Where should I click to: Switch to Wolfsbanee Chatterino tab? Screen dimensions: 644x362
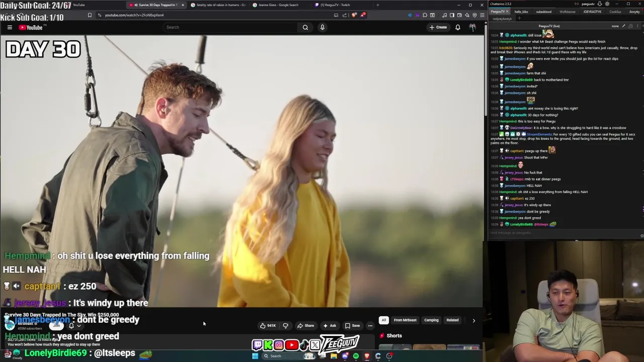568,12
